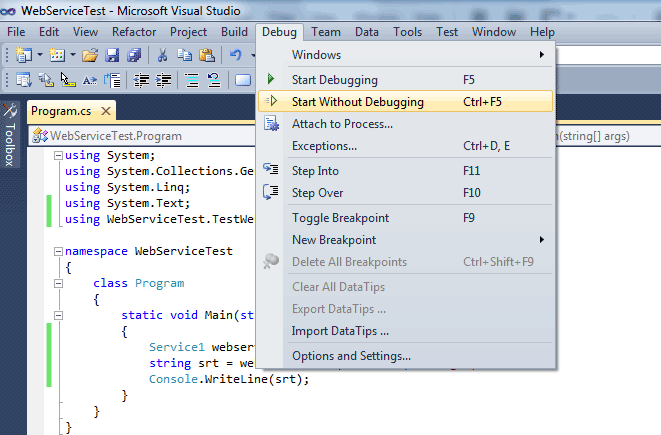The image size is (661, 435).
Task: Increase line indent with toolbar icon
Action: point(164,80)
